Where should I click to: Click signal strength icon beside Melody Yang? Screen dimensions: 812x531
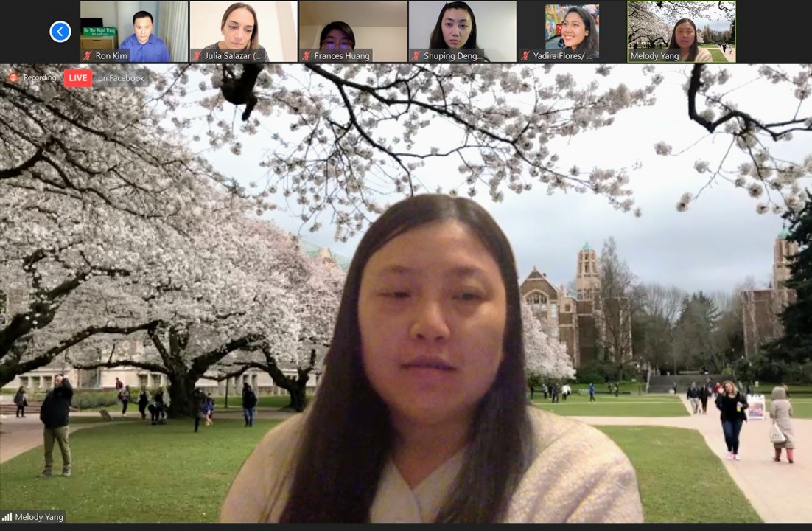pos(7,518)
